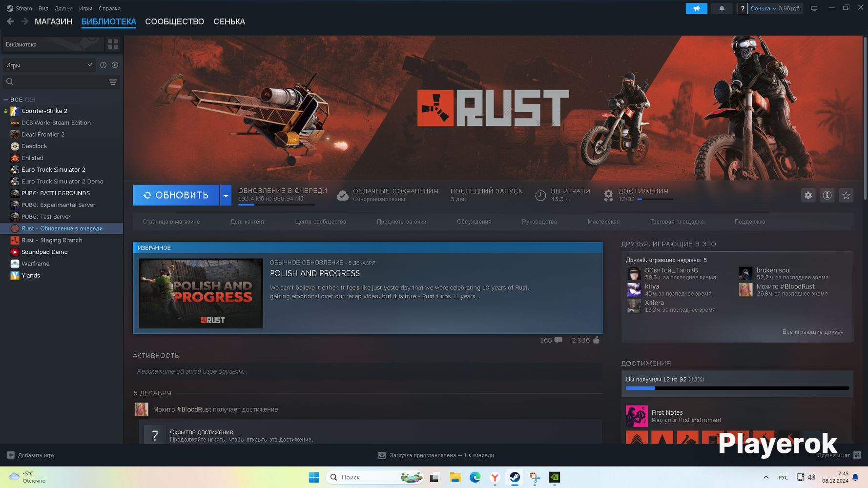
Task: Open the Справка menu
Action: (109, 8)
